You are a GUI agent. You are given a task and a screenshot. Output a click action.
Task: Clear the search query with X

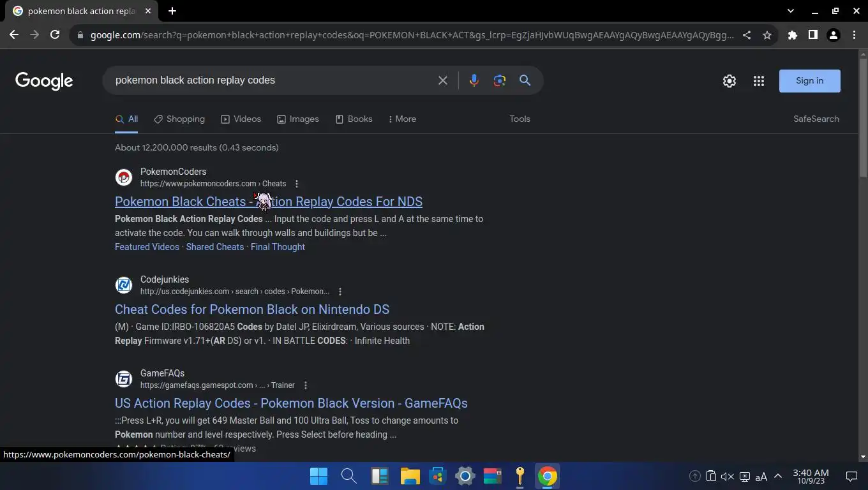click(x=442, y=80)
